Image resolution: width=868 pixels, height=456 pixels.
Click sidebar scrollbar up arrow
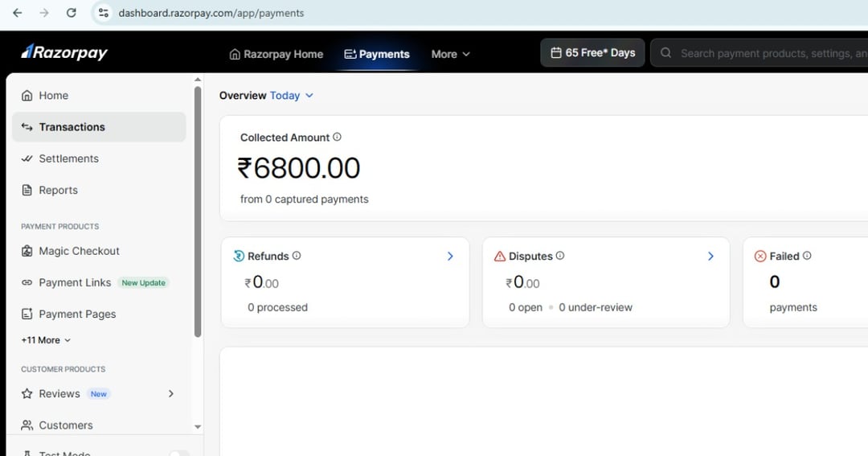coord(198,80)
